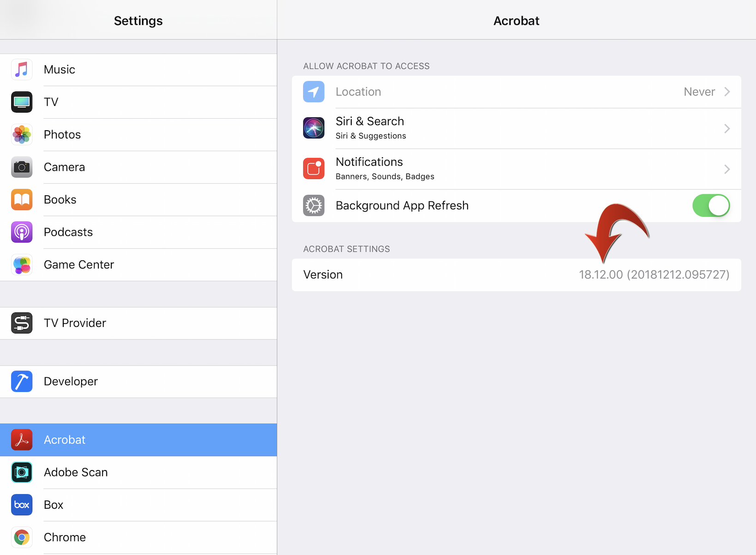Tap the Developer hammer icon
The width and height of the screenshot is (756, 555).
pos(22,381)
